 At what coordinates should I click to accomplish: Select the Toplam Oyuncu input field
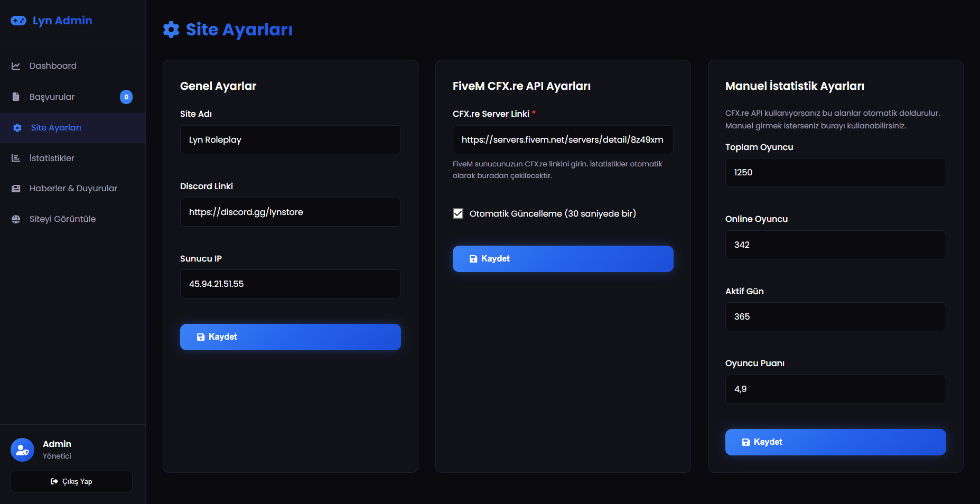835,173
